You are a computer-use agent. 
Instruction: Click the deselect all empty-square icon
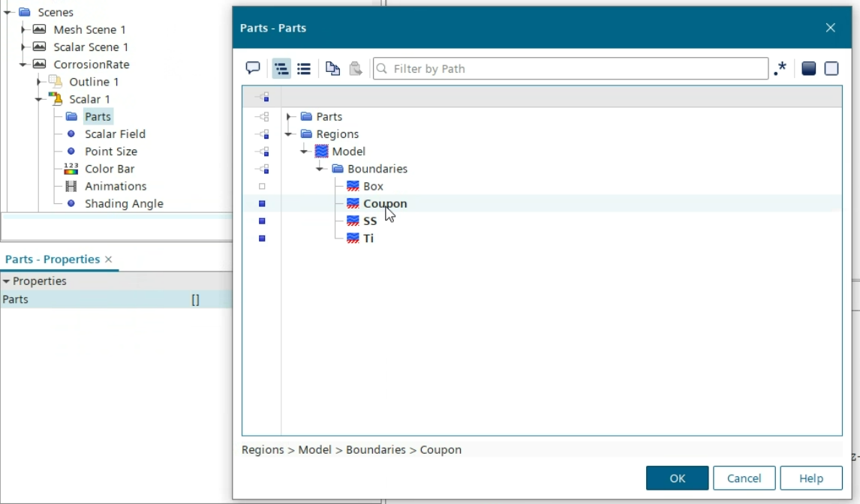tap(831, 68)
